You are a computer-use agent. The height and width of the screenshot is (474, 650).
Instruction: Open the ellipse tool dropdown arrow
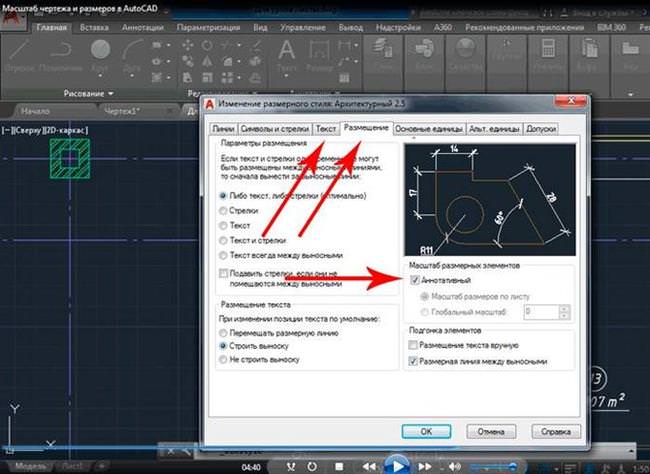[168, 61]
